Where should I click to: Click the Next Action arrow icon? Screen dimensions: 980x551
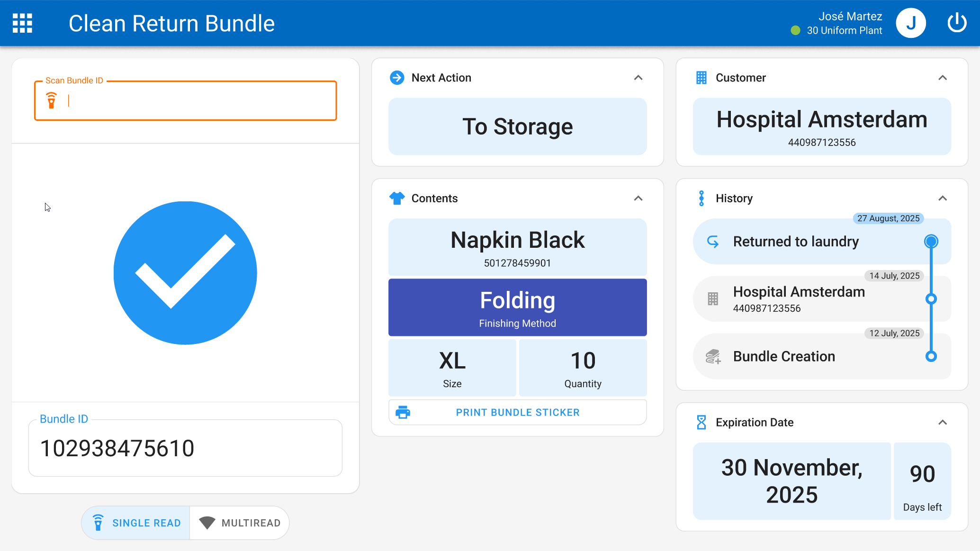pos(397,78)
